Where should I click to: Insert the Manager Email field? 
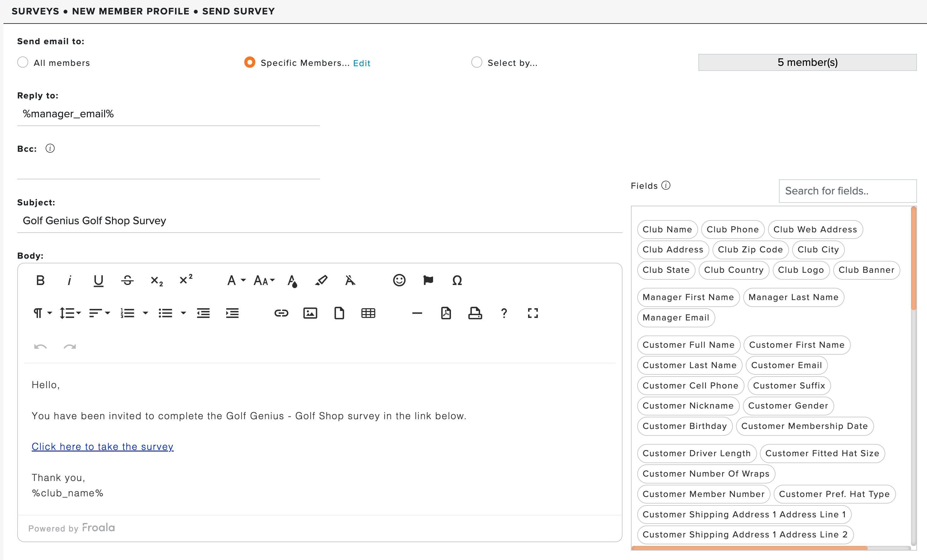point(676,317)
